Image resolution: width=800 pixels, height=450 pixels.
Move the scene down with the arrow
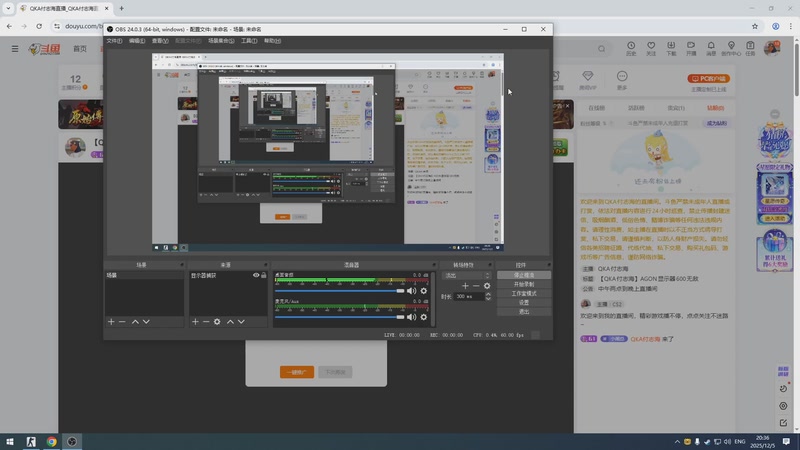click(146, 322)
